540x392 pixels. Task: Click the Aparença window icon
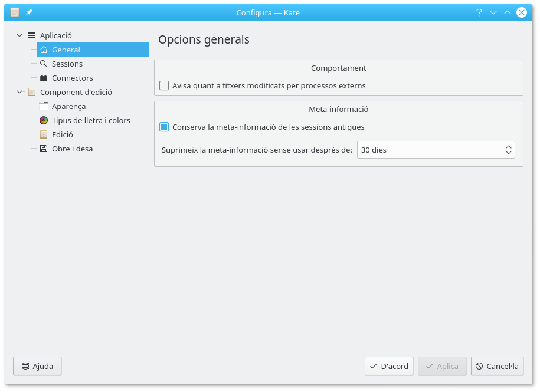44,107
